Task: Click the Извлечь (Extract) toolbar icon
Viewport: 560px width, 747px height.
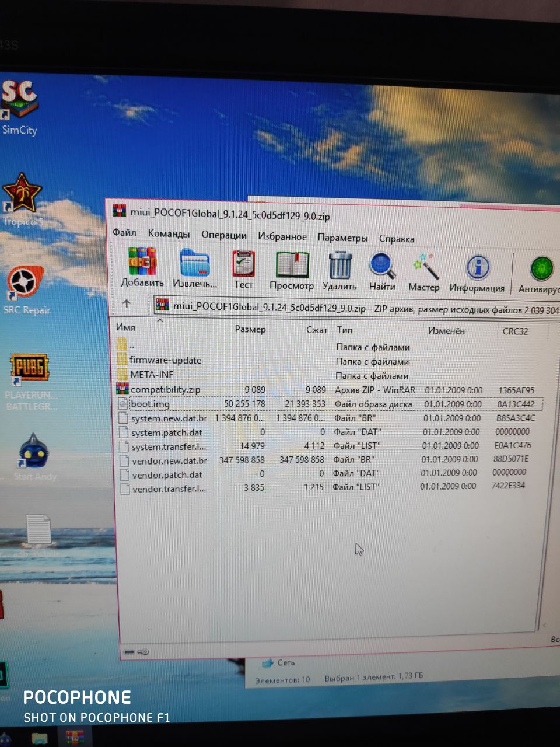Action: coord(195,269)
